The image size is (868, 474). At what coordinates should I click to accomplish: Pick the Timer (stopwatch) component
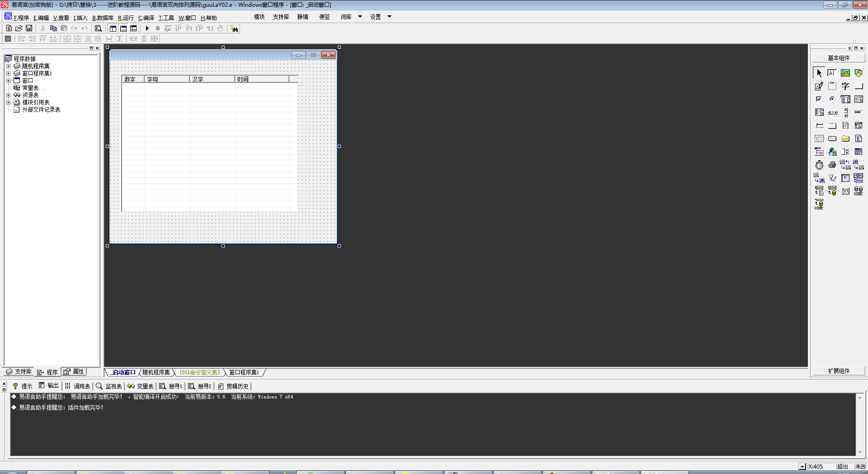(x=819, y=165)
